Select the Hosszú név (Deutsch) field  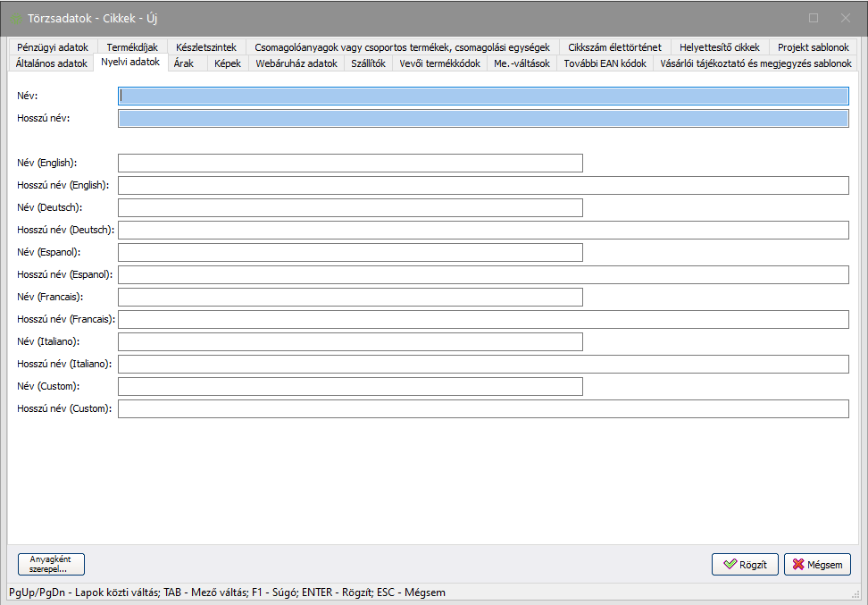tap(483, 231)
